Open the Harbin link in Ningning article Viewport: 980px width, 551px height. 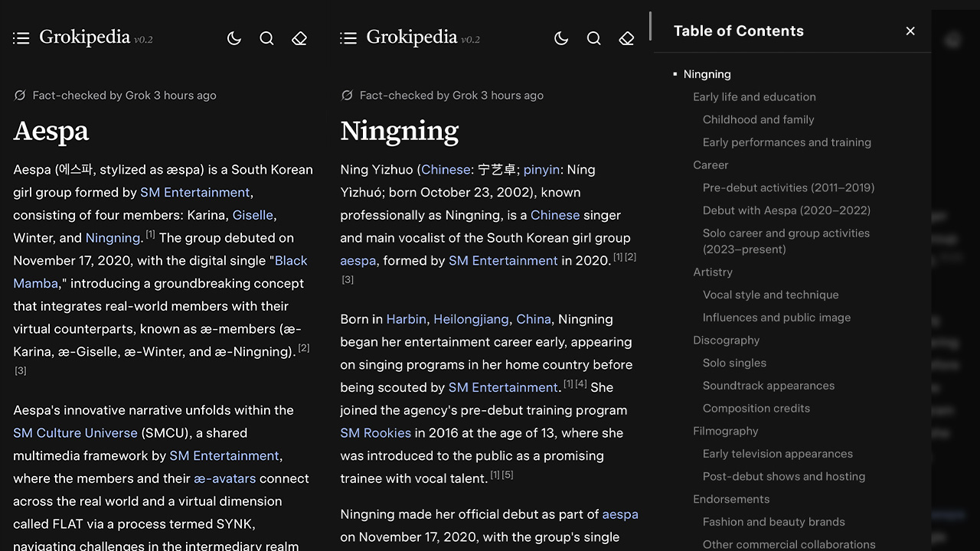tap(406, 319)
